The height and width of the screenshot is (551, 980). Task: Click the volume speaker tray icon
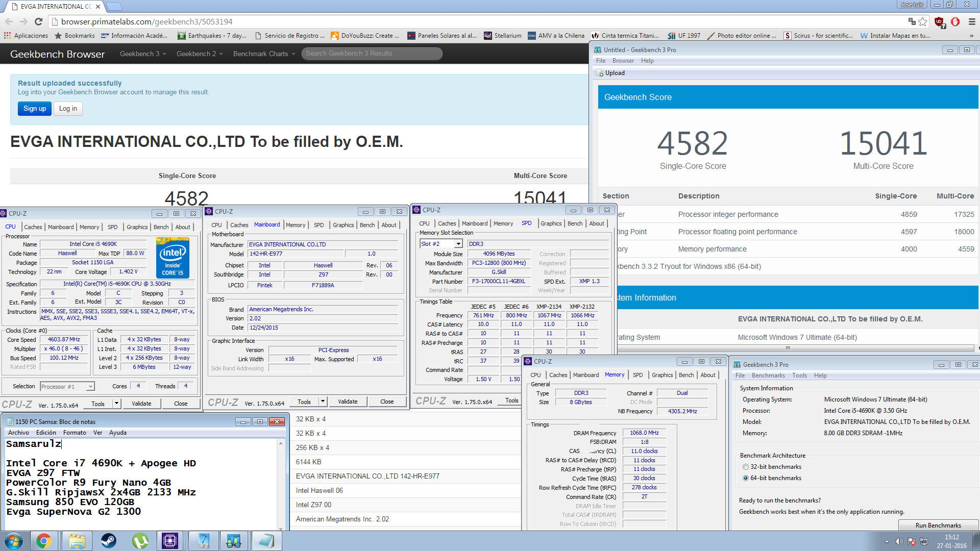pyautogui.click(x=899, y=541)
